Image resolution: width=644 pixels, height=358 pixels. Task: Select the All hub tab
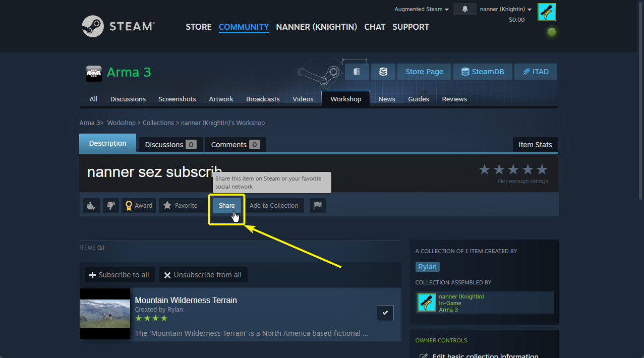tap(93, 99)
